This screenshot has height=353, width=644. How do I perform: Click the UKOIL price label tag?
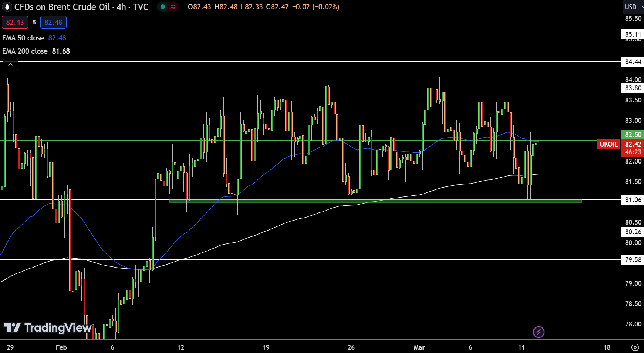[608, 144]
